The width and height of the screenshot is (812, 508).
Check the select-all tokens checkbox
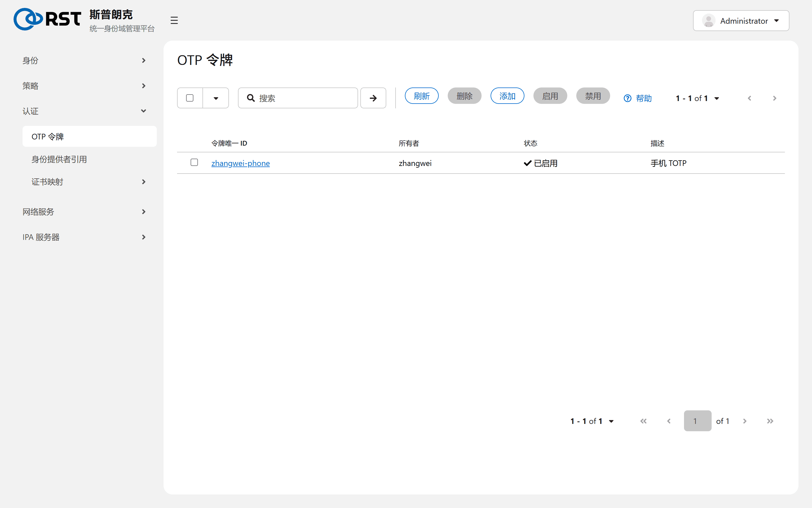pyautogui.click(x=189, y=98)
